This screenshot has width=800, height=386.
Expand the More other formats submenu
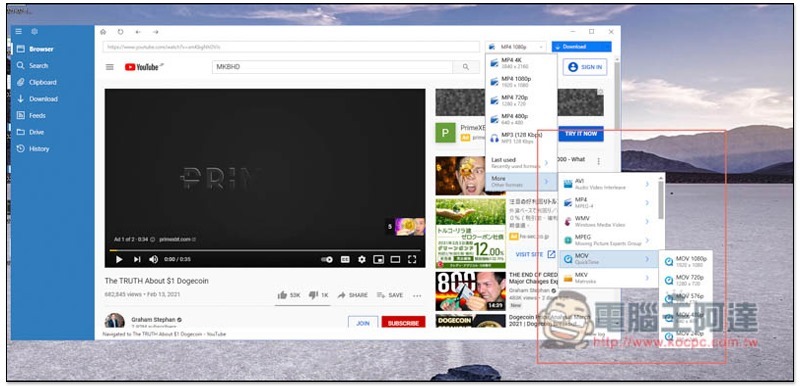521,182
